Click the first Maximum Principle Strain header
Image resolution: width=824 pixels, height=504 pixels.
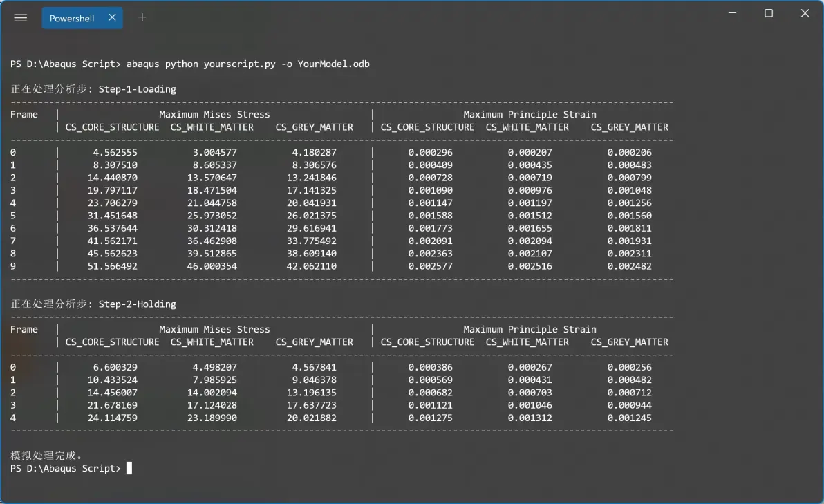tap(530, 115)
